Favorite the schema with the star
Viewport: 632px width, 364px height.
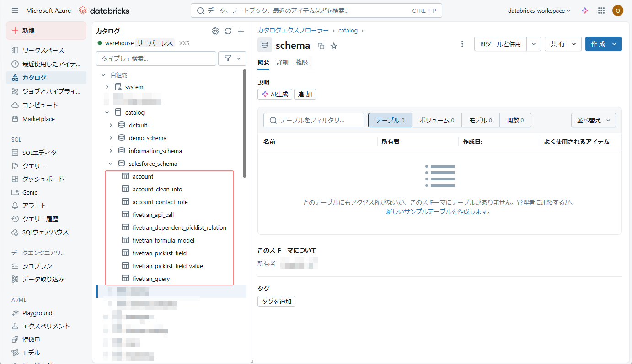(334, 46)
